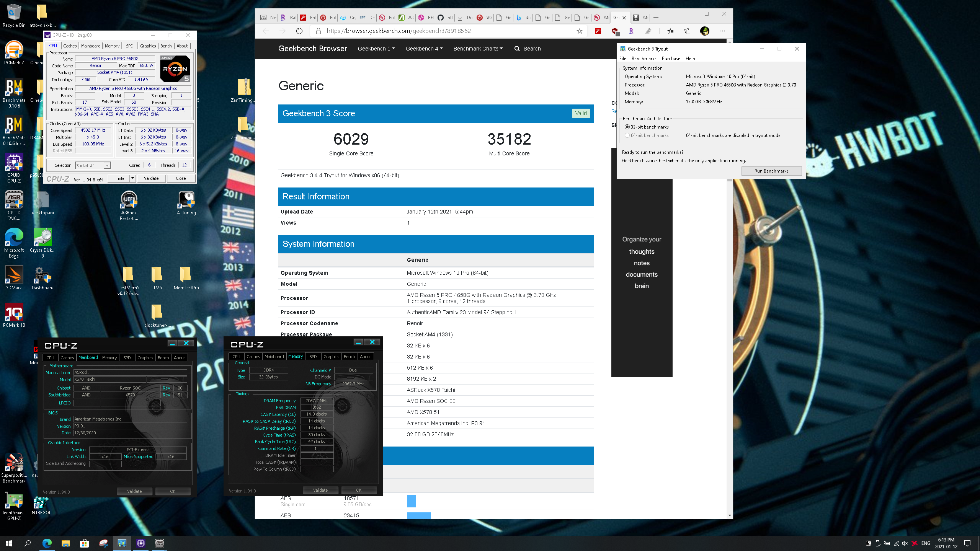This screenshot has height=551, width=980.
Task: Expand Benchmark Charts dropdown menu
Action: (x=478, y=49)
